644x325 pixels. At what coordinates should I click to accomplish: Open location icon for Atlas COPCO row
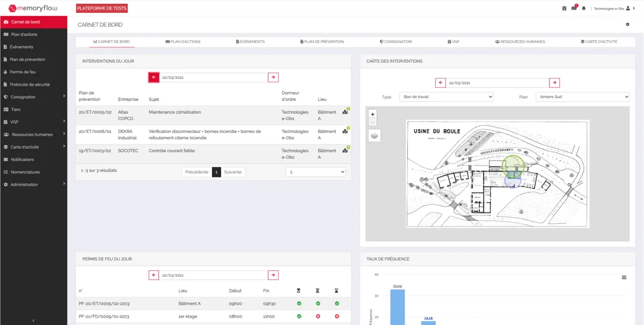[345, 112]
